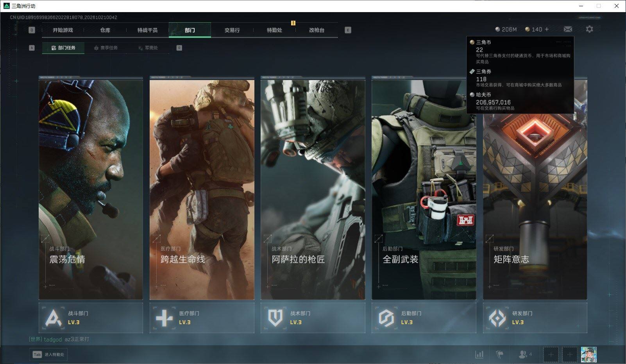The height and width of the screenshot is (364, 626).
Task: Open the settings gear icon
Action: pos(589,29)
